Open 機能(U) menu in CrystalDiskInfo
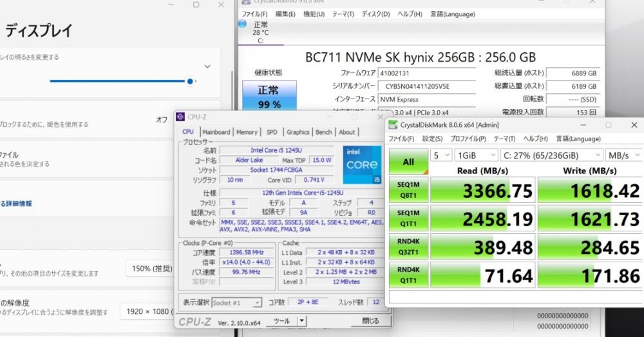This screenshot has height=337, width=644. click(x=314, y=14)
